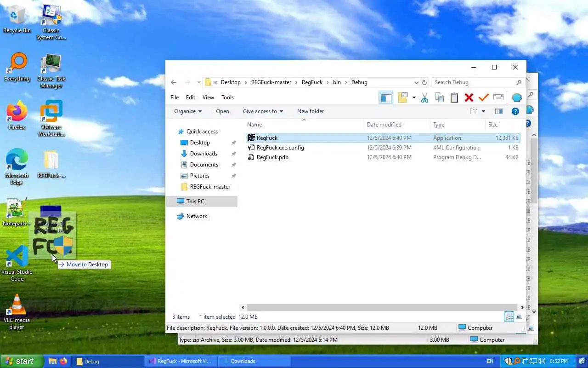Screen dimensions: 588x368
Task: Open the blue Help question mark
Action: [x=515, y=111]
